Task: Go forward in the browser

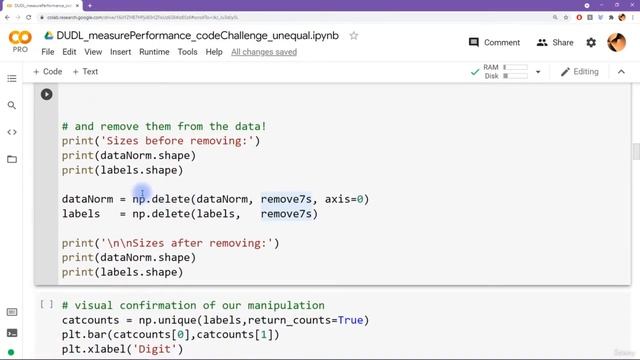Action: click(x=18, y=18)
